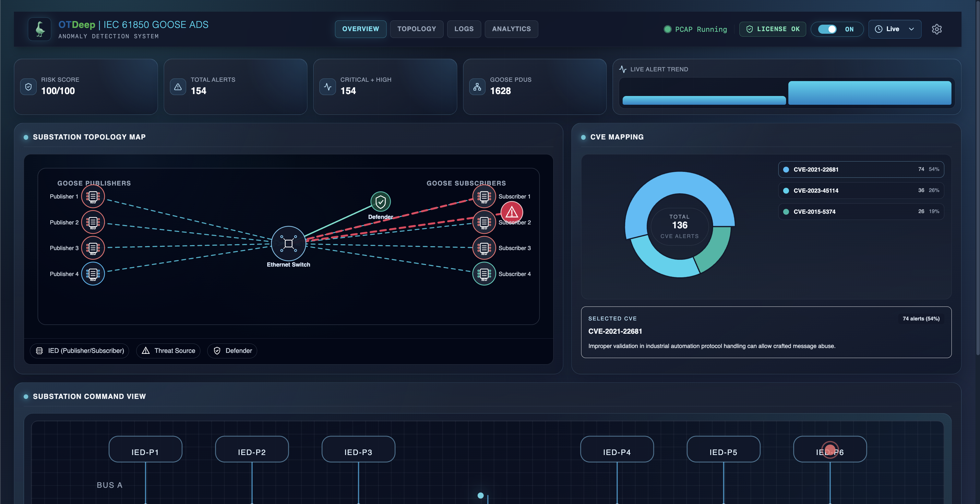Click the GOOSE PDUs network icon
This screenshot has width=980, height=504.
coord(477,87)
